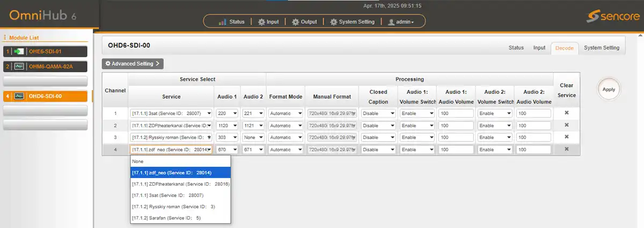Clear service for channel 2
The height and width of the screenshot is (228, 644).
click(x=566, y=125)
